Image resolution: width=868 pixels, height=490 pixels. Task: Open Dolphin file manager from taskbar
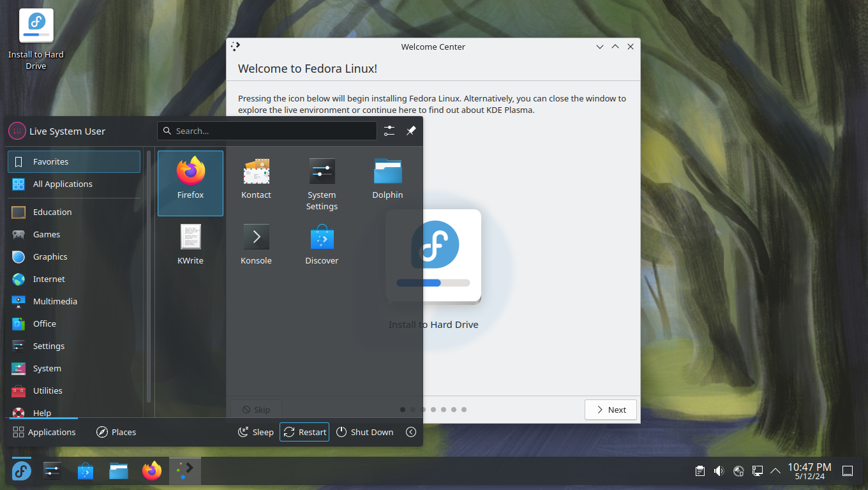[119, 471]
